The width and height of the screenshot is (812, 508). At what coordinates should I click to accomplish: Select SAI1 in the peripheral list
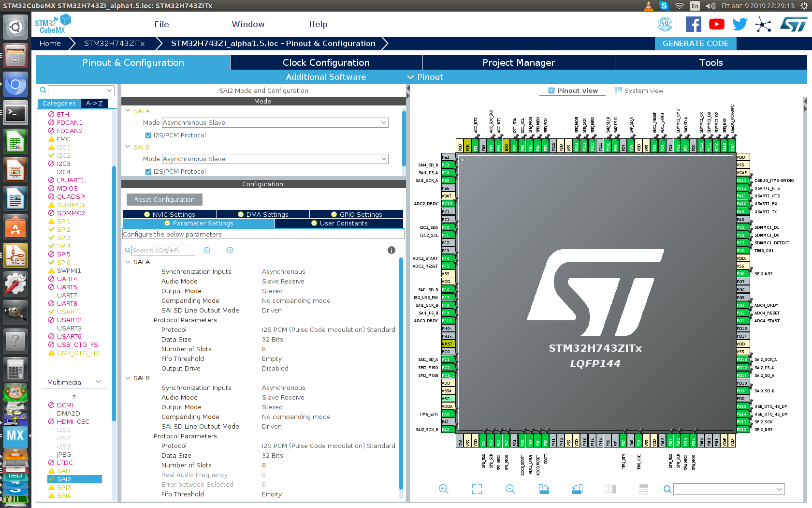pyautogui.click(x=64, y=471)
